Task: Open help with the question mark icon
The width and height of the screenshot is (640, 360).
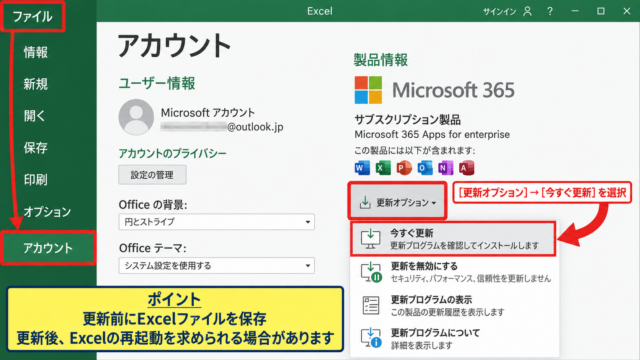Action: click(x=550, y=11)
